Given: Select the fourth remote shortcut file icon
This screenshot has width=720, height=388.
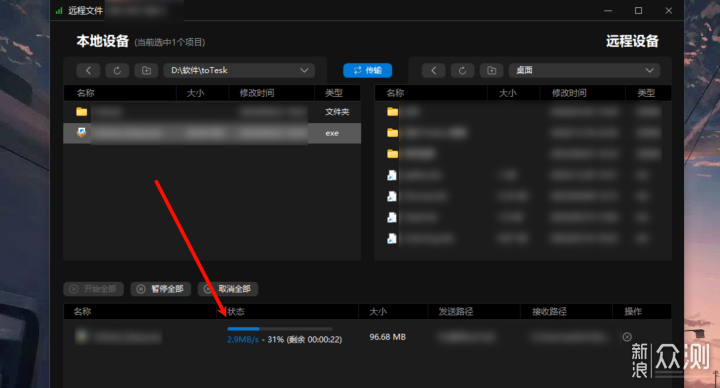Looking at the screenshot, I should coord(392,238).
